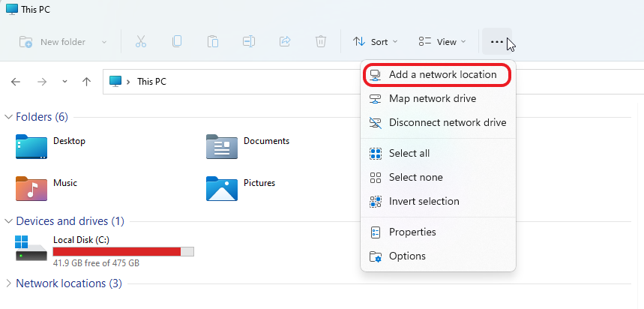Click the Local Disk (C:) usage bar
The height and width of the screenshot is (309, 644).
[x=123, y=251]
